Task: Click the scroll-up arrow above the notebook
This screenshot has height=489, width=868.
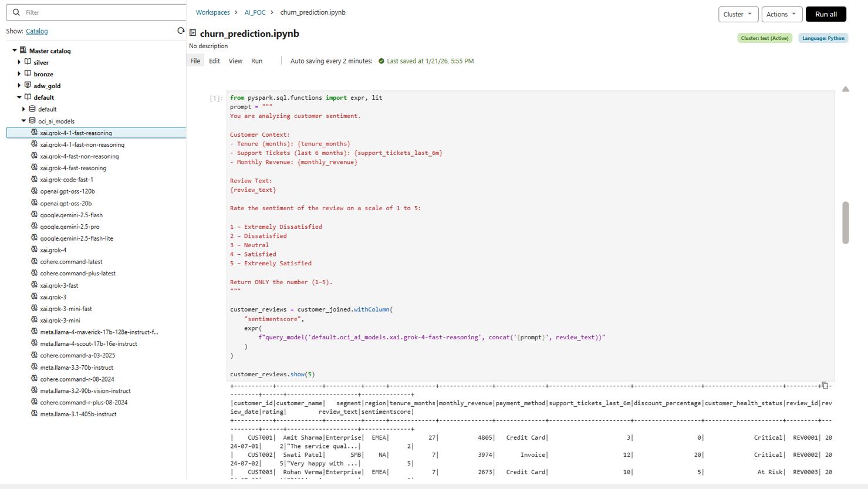Action: (x=845, y=89)
